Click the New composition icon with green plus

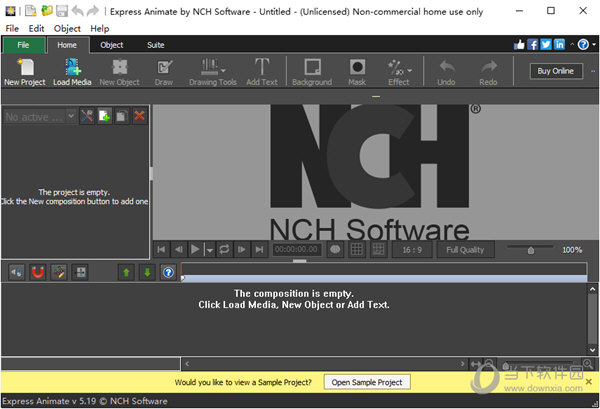(x=104, y=116)
